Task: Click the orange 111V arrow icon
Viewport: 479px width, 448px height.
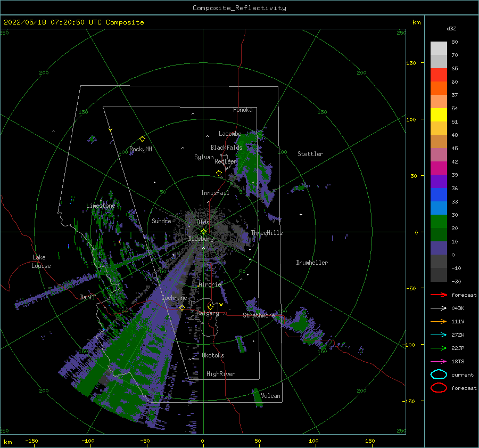Action: click(x=439, y=321)
